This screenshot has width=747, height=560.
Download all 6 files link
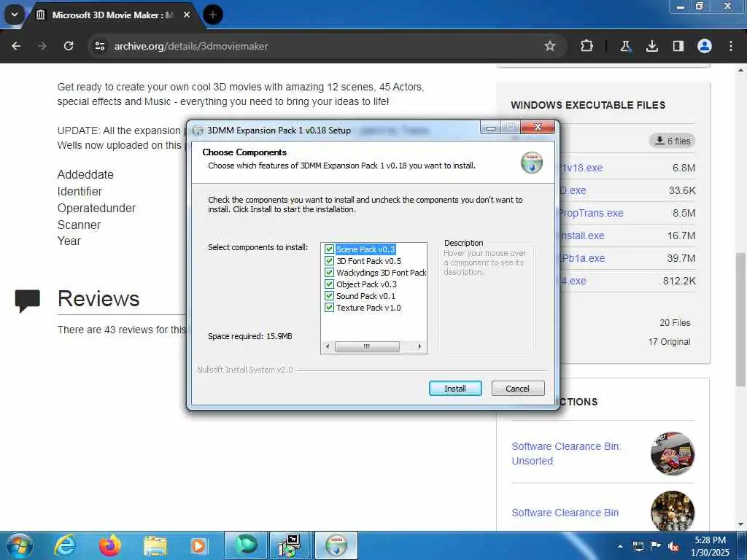672,141
